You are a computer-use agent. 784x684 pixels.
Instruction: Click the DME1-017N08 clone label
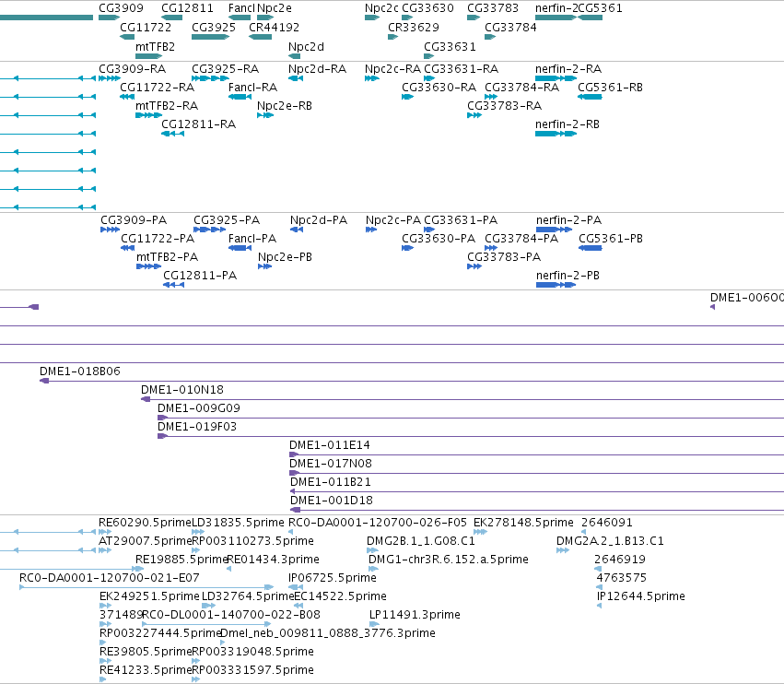pyautogui.click(x=331, y=464)
